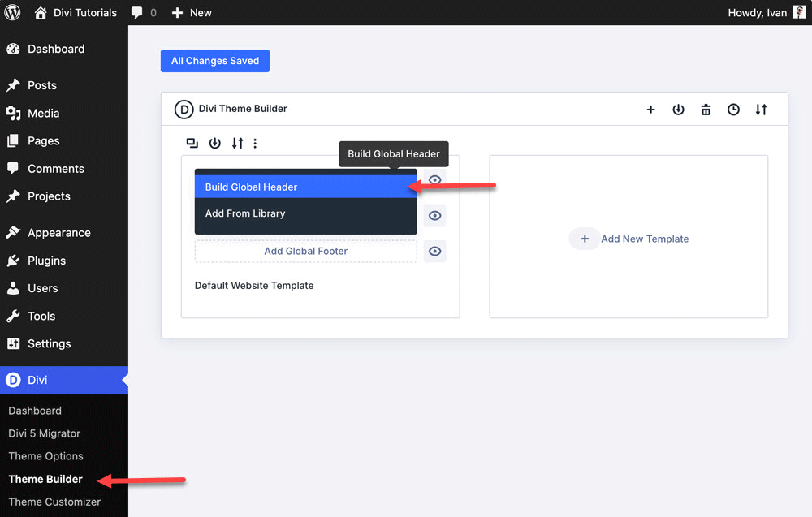Toggle visibility for the global footer area
This screenshot has height=517, width=812.
pyautogui.click(x=434, y=252)
